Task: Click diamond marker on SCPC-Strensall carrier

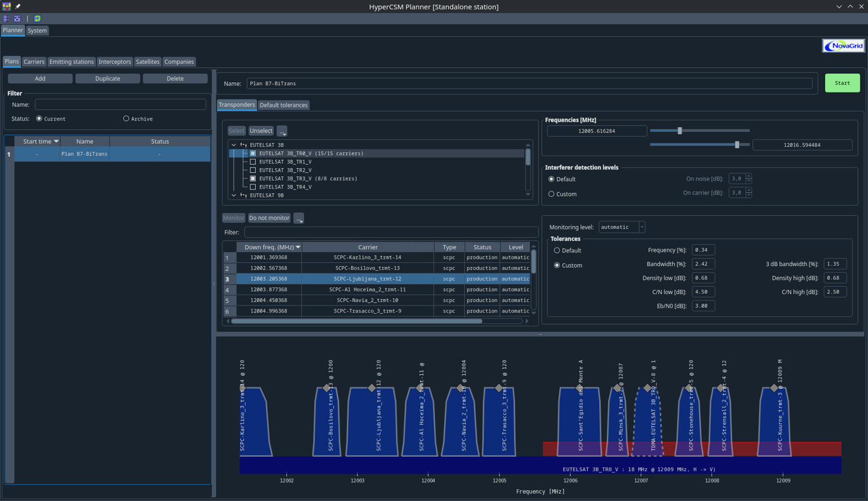Action: (720, 388)
